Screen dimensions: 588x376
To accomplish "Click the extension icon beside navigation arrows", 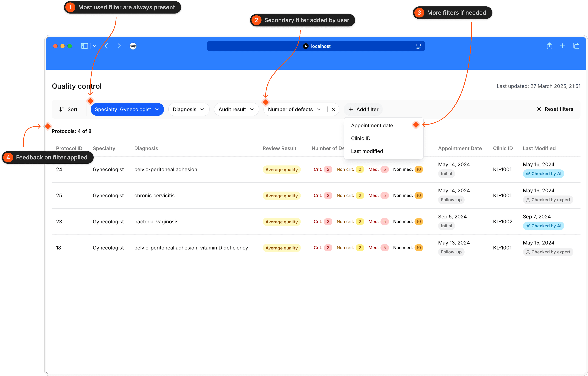I will coord(133,46).
